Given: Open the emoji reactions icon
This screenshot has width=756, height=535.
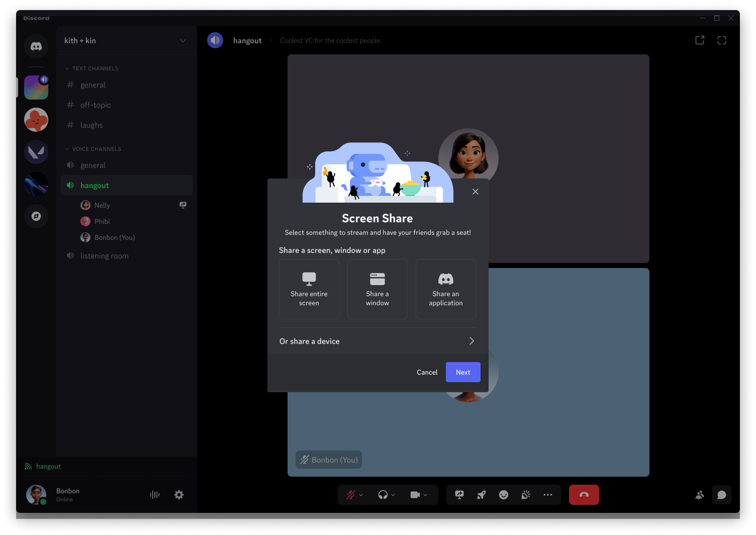Looking at the screenshot, I should point(504,495).
